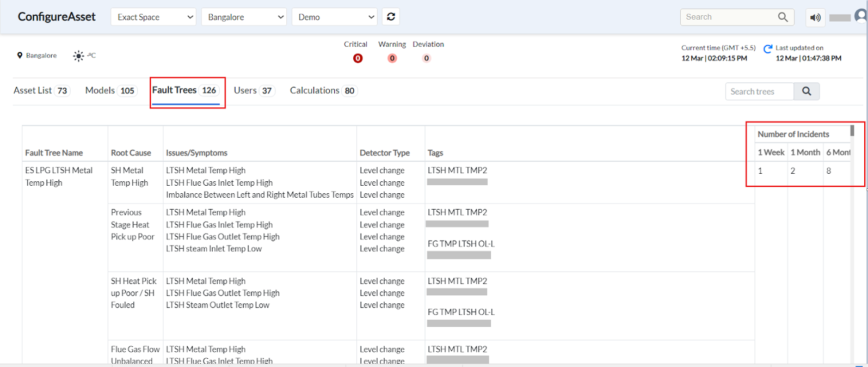Click the magnifier icon in top Search box

pyautogui.click(x=783, y=17)
